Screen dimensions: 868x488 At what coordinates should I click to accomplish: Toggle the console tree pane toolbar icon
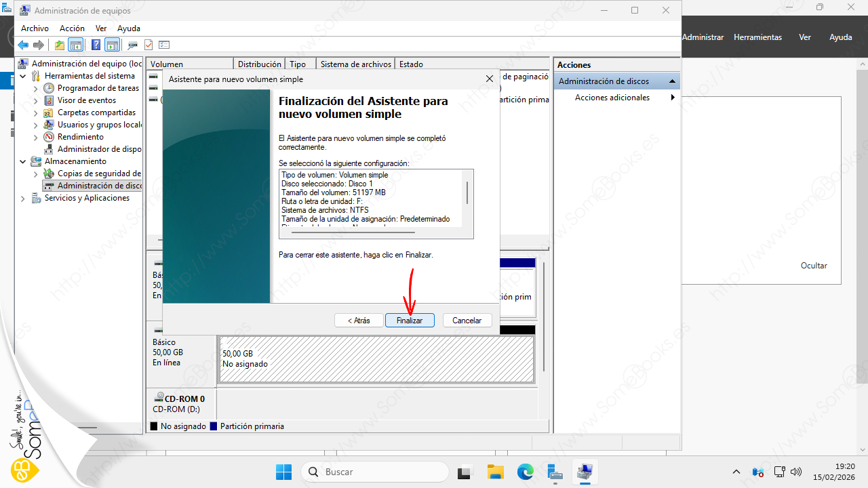tap(76, 45)
